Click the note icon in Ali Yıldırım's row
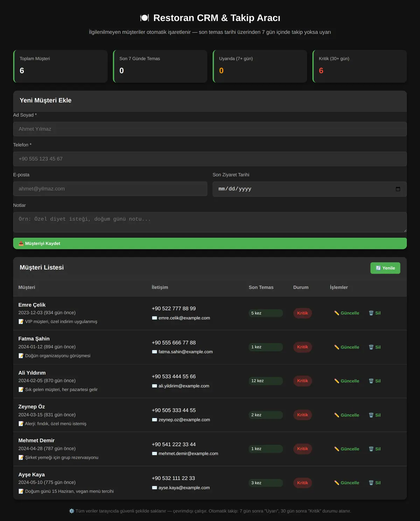Screen dimensions: 420x521 click(x=21, y=389)
